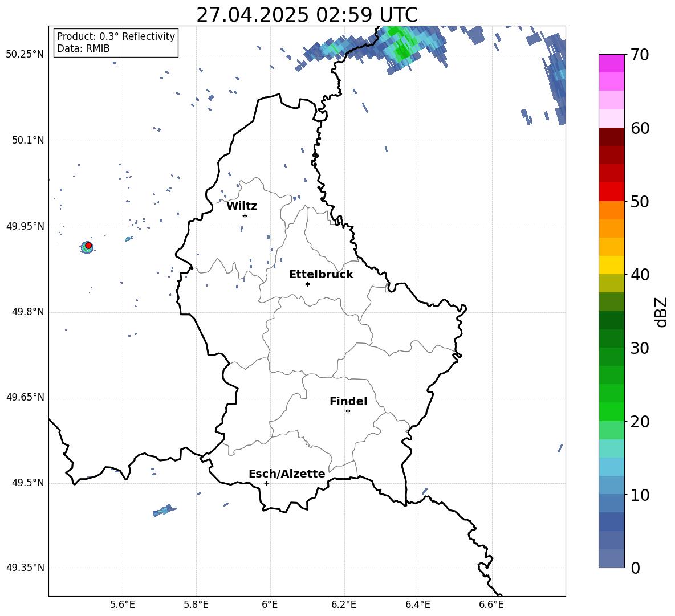The height and width of the screenshot is (616, 675).
Task: Click the "Product: 0.3° Reflectivity" text
Action: (116, 36)
